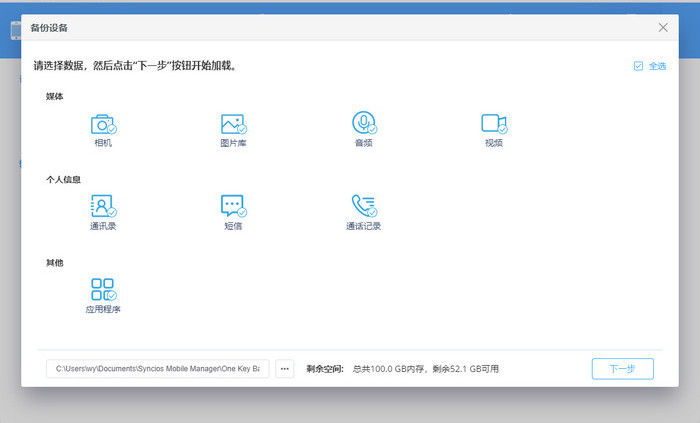Click the 下一步 (Next) button

coord(623,369)
